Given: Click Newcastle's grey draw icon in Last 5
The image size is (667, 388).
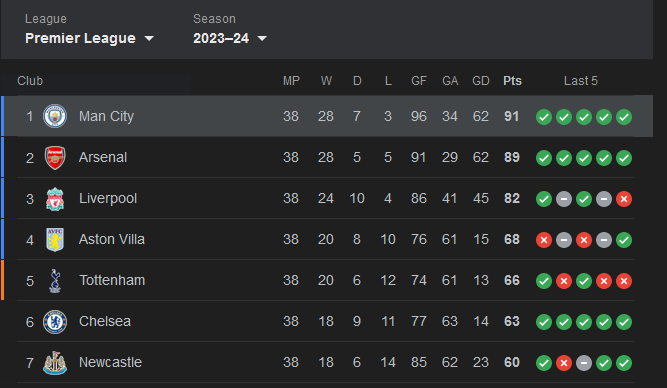Looking at the screenshot, I should [x=584, y=363].
